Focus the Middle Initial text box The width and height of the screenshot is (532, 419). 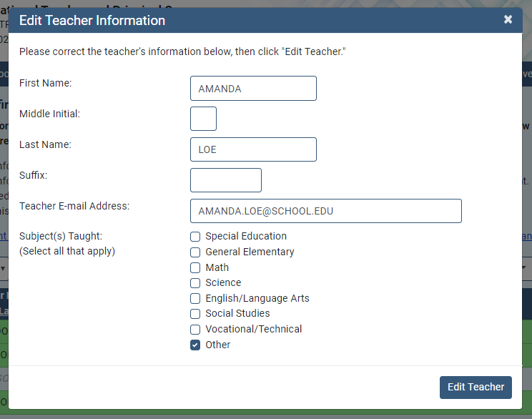pyautogui.click(x=203, y=119)
